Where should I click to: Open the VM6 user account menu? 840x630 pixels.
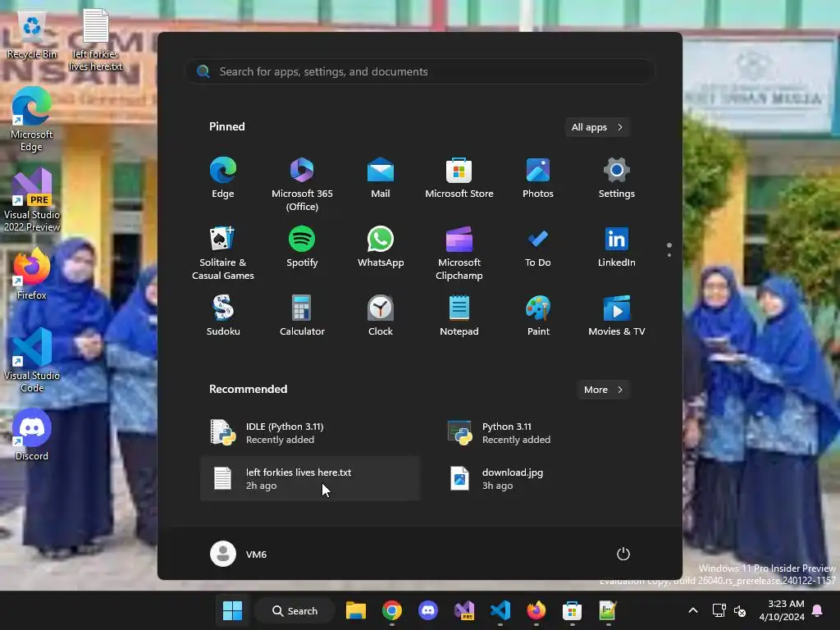tap(239, 554)
